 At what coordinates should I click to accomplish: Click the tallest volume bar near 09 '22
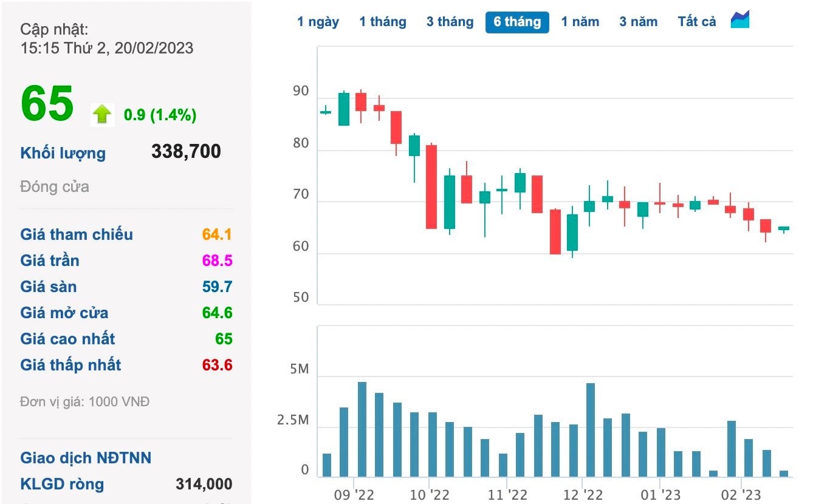(362, 429)
